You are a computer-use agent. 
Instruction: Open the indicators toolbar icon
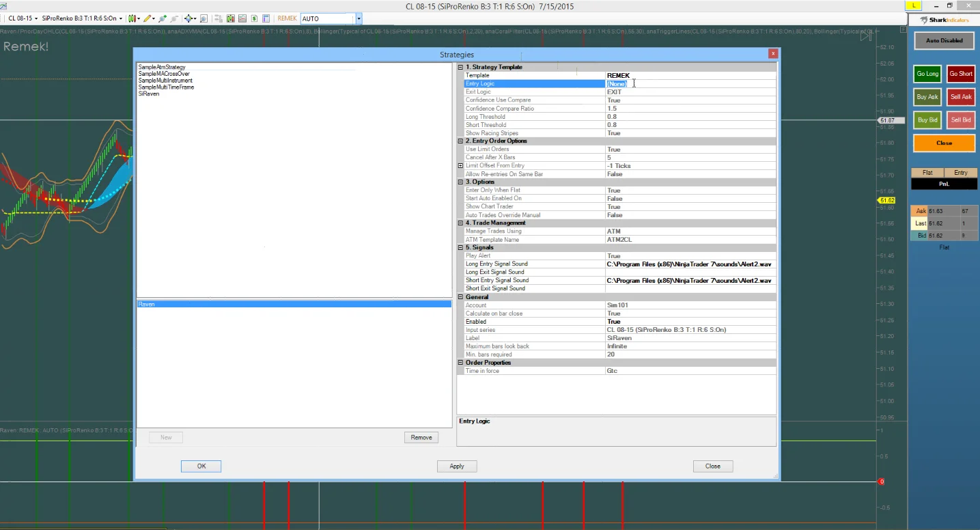click(x=231, y=18)
